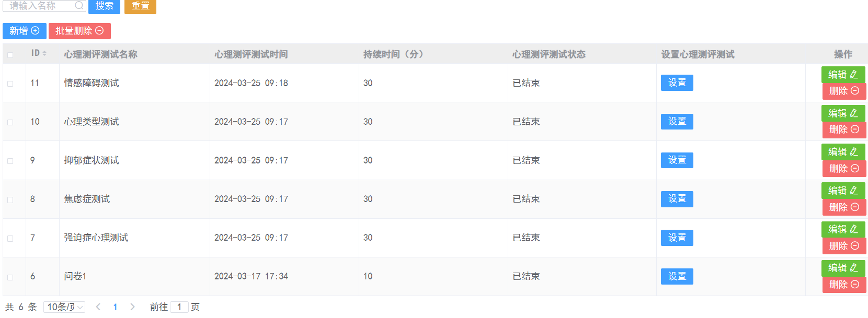The height and width of the screenshot is (318, 868).
Task: Click the 新增 add button
Action: pyautogui.click(x=25, y=31)
